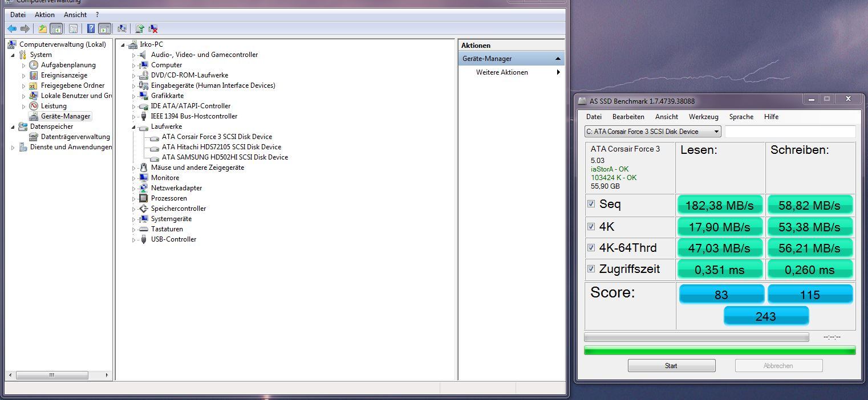Toggle the show/hide console tree toolbar icon
868x400 pixels.
tap(56, 28)
